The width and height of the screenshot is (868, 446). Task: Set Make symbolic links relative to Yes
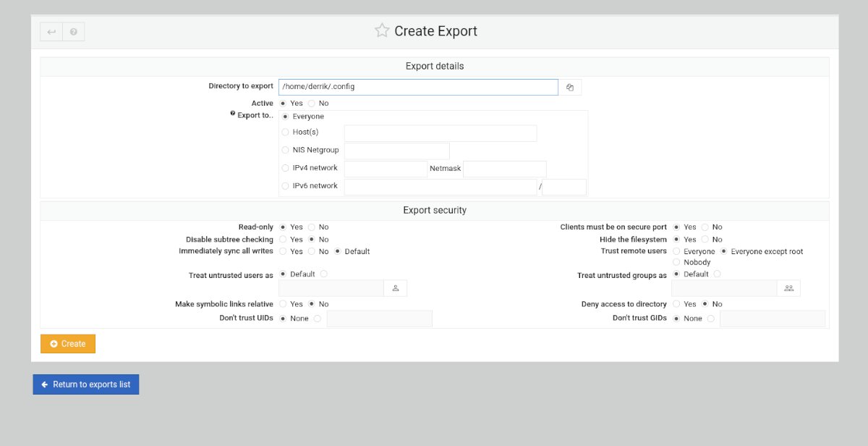tap(283, 304)
